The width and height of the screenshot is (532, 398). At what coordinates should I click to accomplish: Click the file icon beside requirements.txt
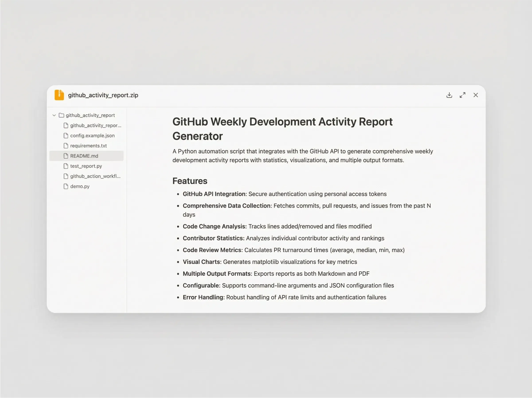click(66, 146)
